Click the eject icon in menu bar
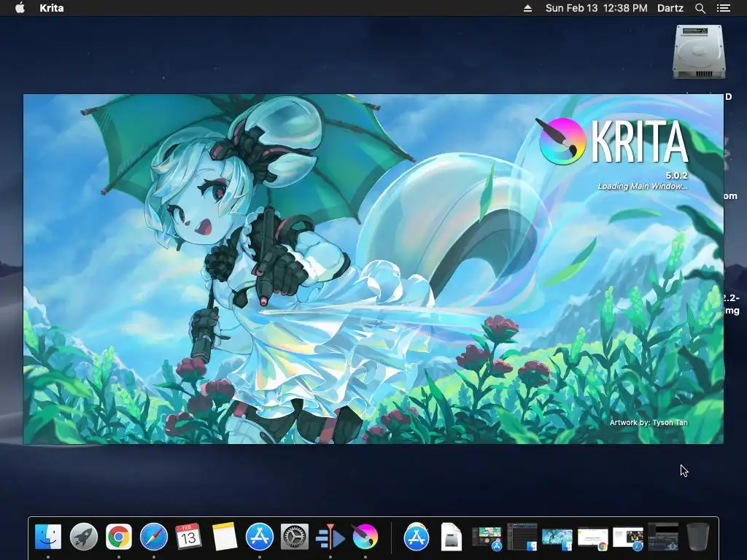This screenshot has width=747, height=560. [x=527, y=8]
